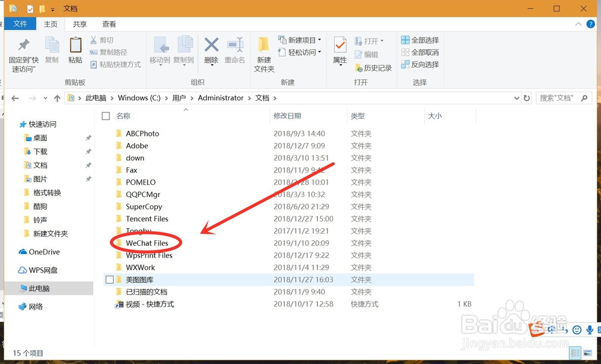Viewport: 601px width, 364px height.
Task: Switch to large icons view
Action: [x=587, y=353]
